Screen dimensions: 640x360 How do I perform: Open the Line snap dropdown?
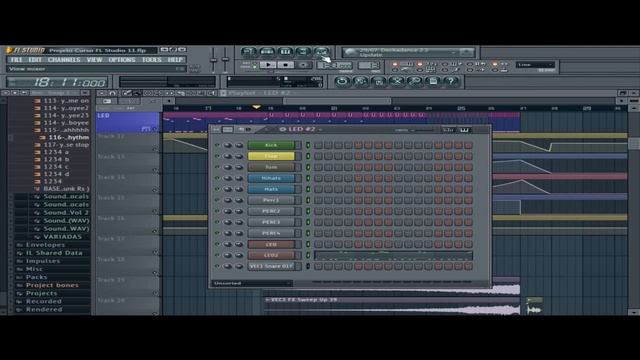coord(535,65)
